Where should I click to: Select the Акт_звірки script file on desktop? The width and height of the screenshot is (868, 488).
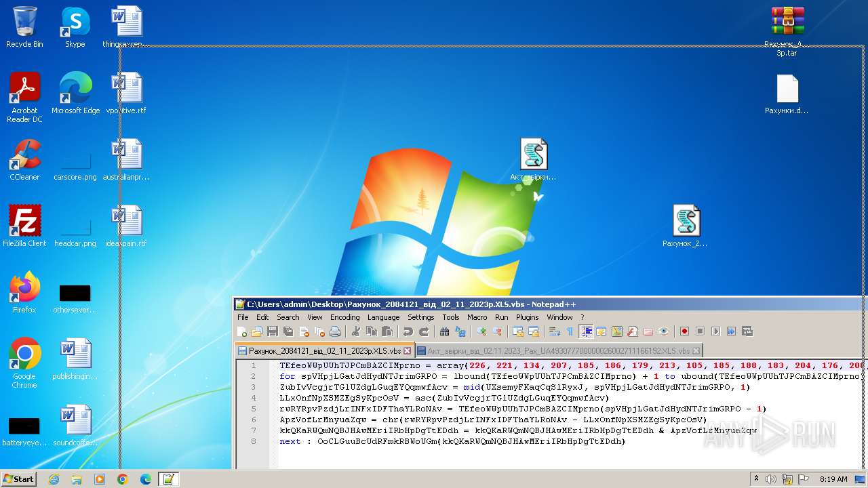pyautogui.click(x=534, y=160)
